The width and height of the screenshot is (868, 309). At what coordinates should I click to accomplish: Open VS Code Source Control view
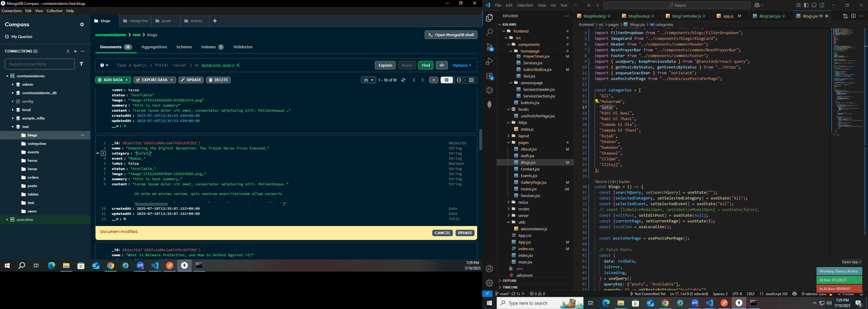pos(489,47)
